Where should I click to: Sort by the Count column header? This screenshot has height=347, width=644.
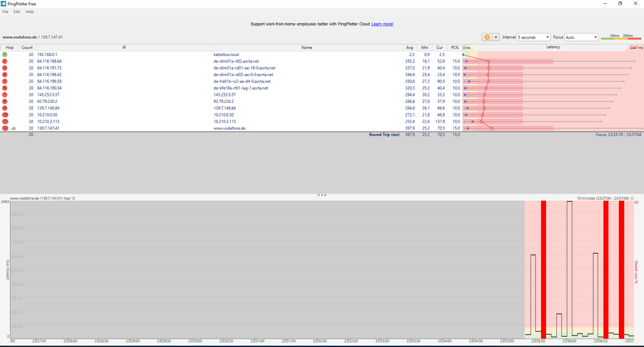click(27, 48)
